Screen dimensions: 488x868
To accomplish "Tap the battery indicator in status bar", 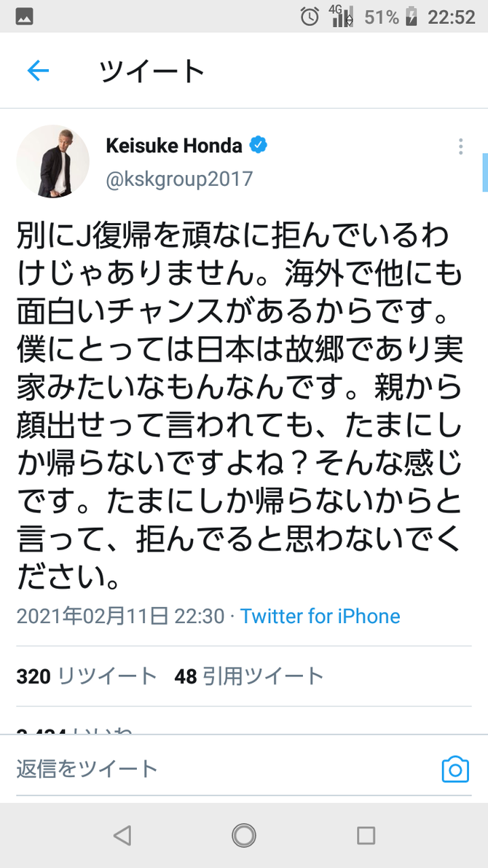I will 411,17.
